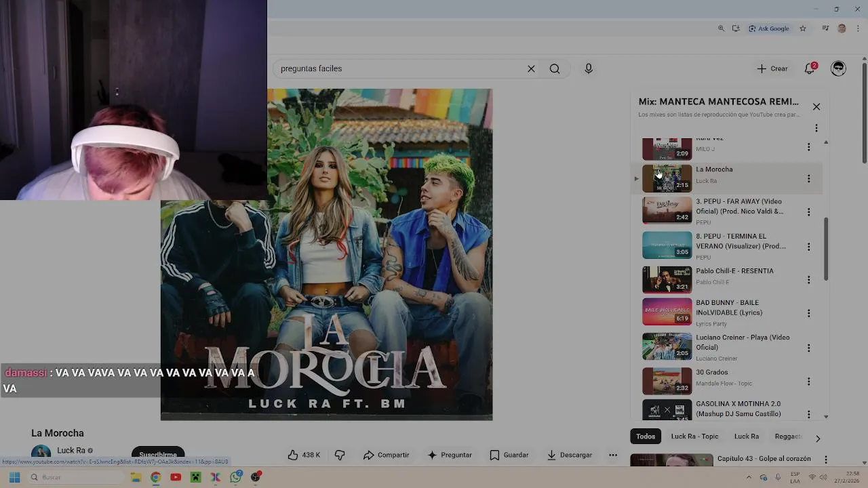Open the YouTube notifications bell

810,68
